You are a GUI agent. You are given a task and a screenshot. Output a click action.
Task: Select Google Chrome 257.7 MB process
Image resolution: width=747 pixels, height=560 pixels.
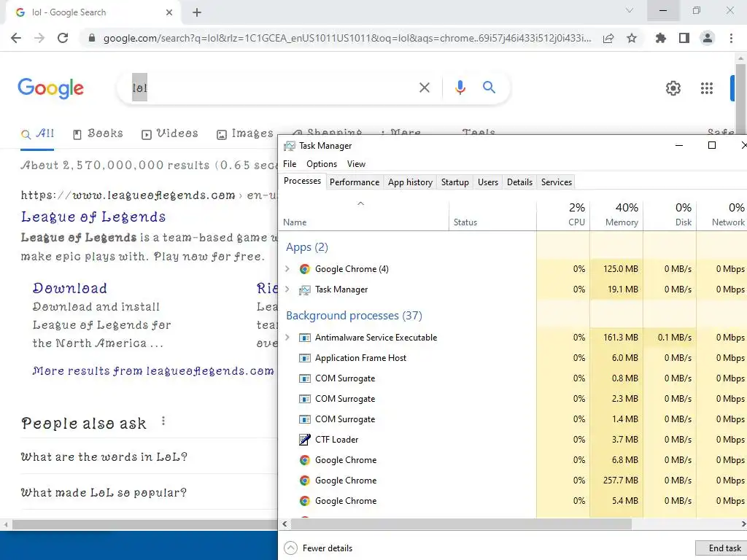[513, 481]
